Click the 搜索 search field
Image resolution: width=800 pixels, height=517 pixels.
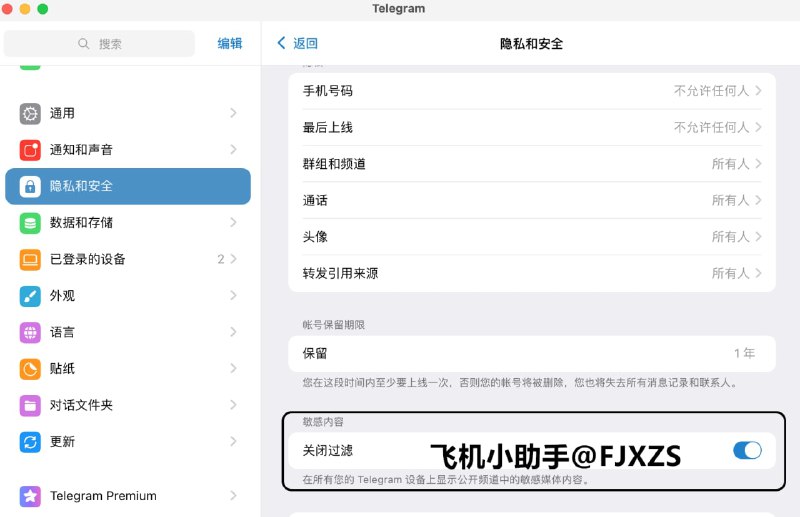click(x=99, y=44)
